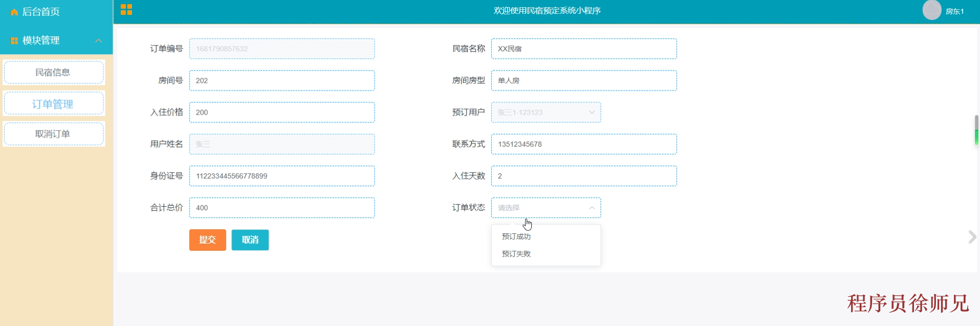Screen dimensions: 980x326
Task: Click the orange grid icon in header
Action: coord(126,10)
